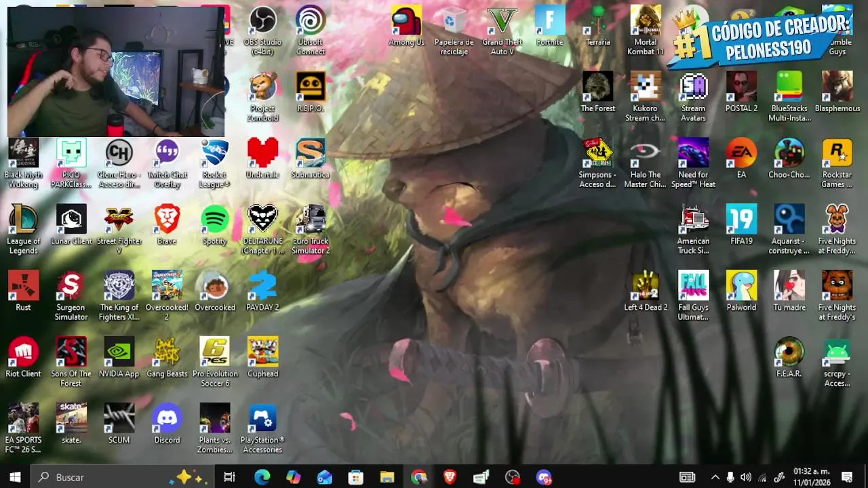Click the DELTARUNE Chapter 1 icon
The width and height of the screenshot is (868, 488).
(x=262, y=230)
